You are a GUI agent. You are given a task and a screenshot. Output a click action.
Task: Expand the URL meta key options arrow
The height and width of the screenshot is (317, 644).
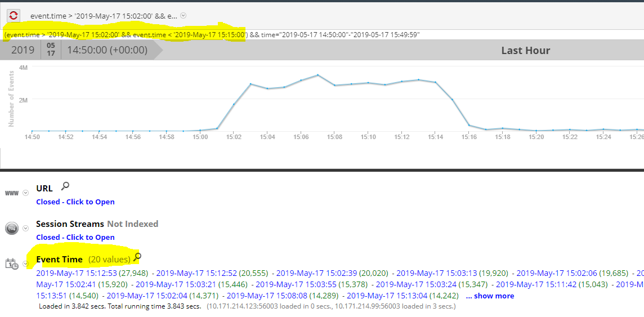tap(26, 193)
